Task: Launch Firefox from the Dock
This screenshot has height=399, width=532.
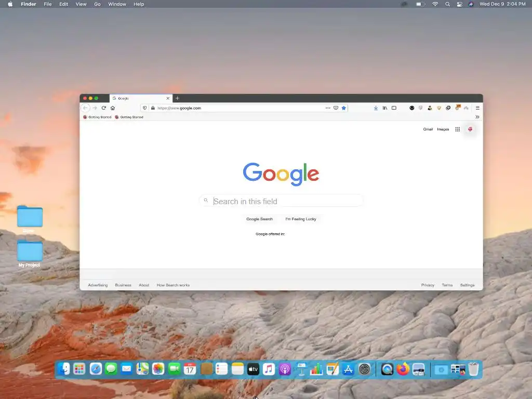Action: tap(403, 369)
